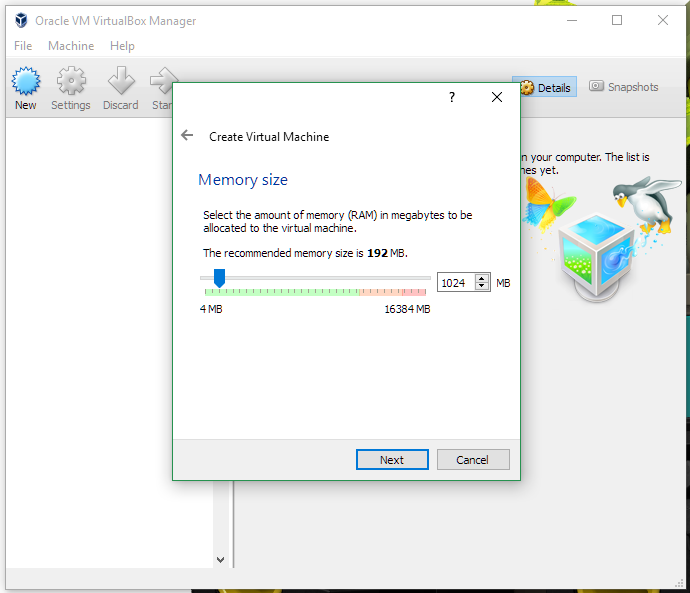Open the Machine menu
The width and height of the screenshot is (690, 593).
click(x=71, y=46)
